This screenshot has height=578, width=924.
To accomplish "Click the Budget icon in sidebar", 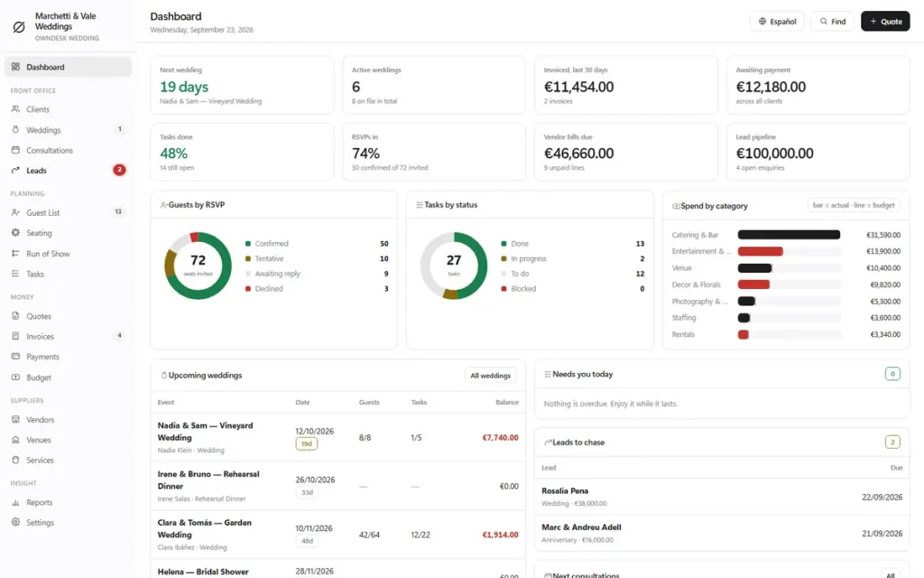I will (x=15, y=378).
